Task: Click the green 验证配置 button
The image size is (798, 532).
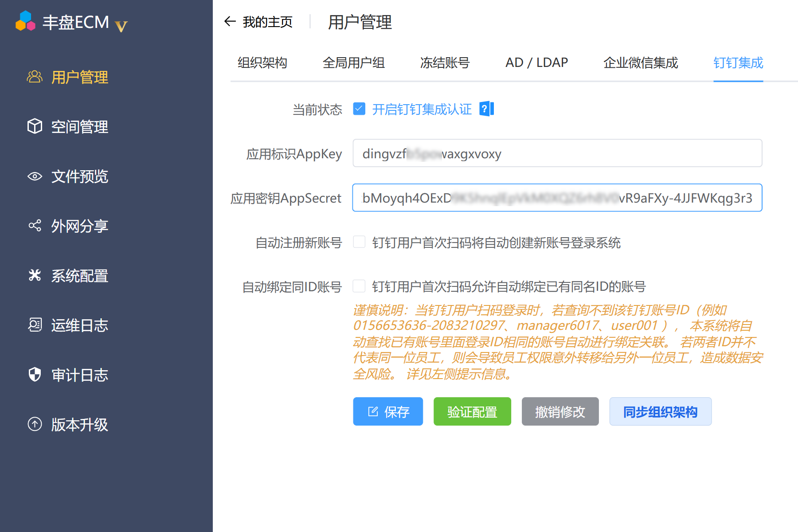Action: [x=472, y=411]
